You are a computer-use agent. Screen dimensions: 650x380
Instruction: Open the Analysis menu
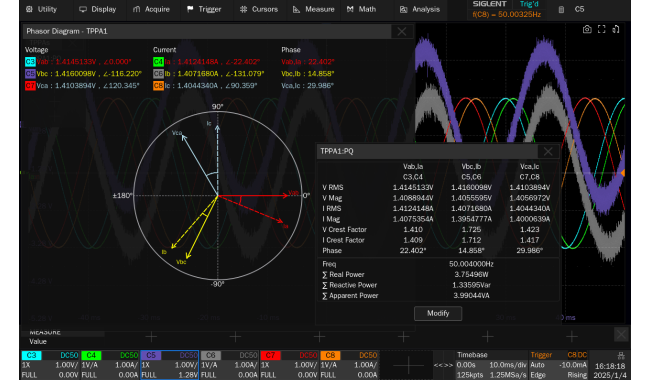(420, 9)
